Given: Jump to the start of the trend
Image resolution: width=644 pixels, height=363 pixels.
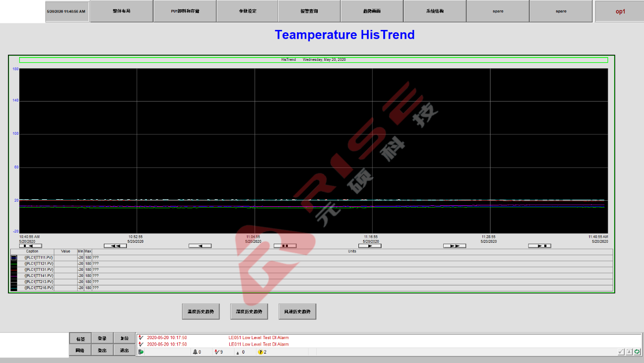Looking at the screenshot, I should pos(30,246).
